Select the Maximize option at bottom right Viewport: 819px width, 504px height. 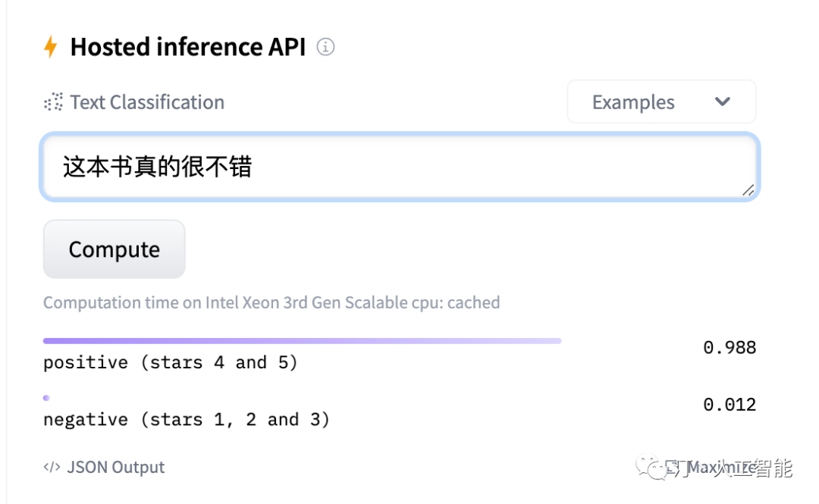coord(722,468)
